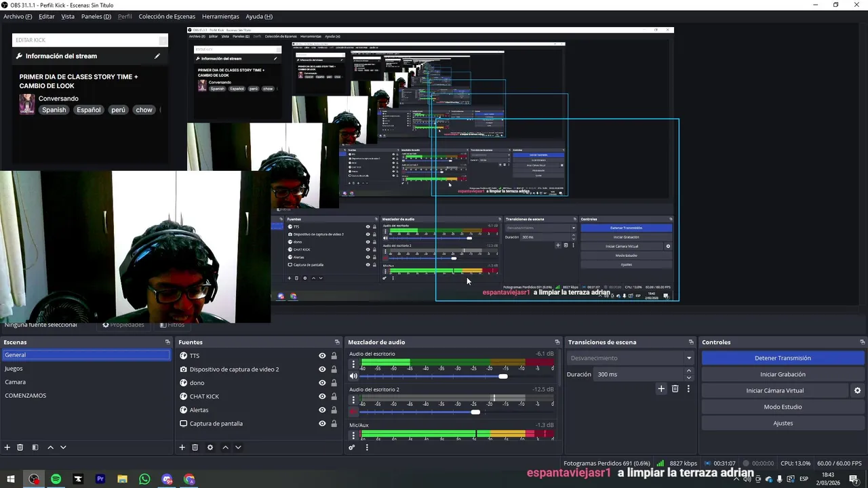This screenshot has width=868, height=488.
Task: Move source down in Fuentes toolbar
Action: [x=238, y=447]
